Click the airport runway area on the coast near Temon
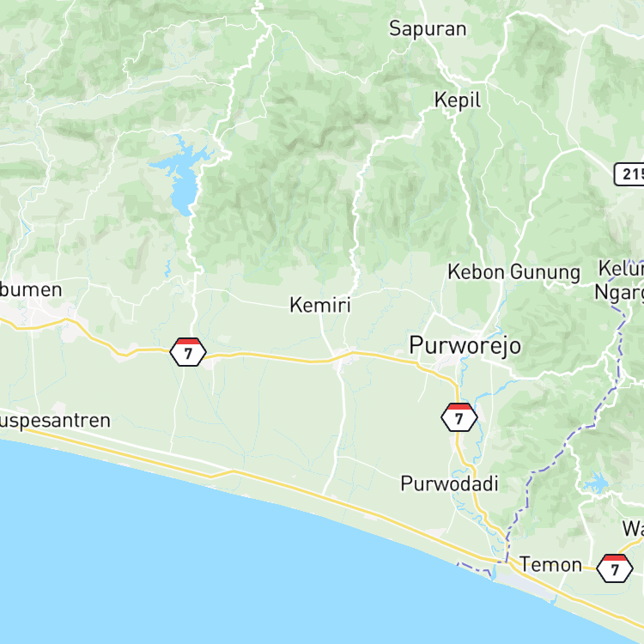The image size is (644, 644). coord(522,583)
